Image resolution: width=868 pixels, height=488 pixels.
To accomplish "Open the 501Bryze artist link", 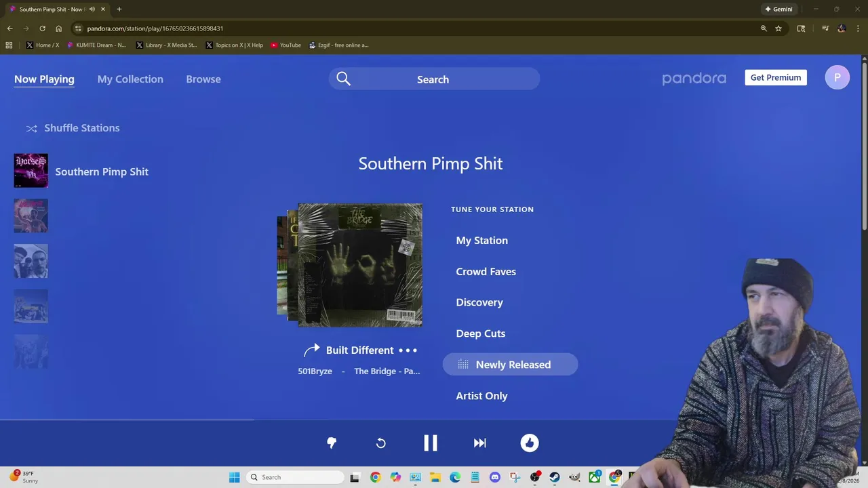I will pos(315,371).
